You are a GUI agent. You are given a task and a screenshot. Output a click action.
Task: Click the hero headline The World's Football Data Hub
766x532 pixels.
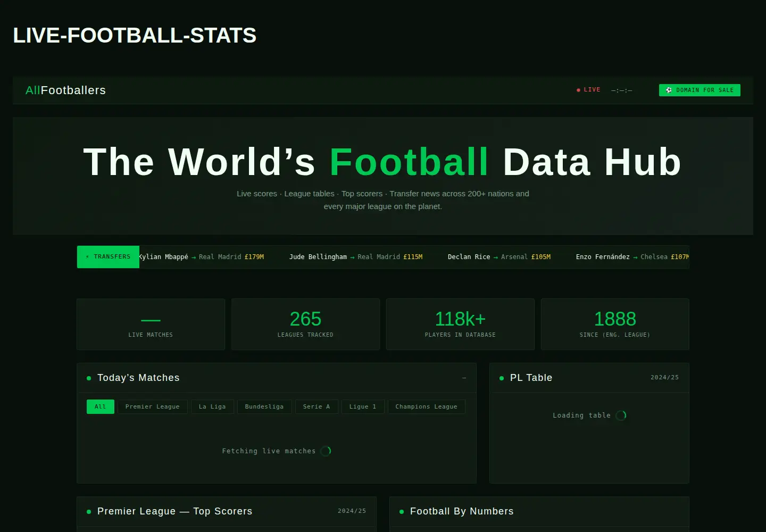pos(382,162)
